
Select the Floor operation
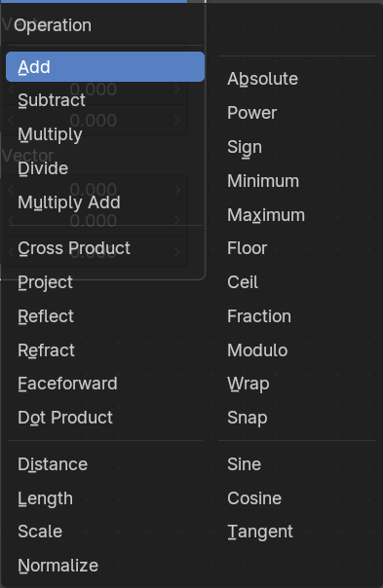coord(296,248)
